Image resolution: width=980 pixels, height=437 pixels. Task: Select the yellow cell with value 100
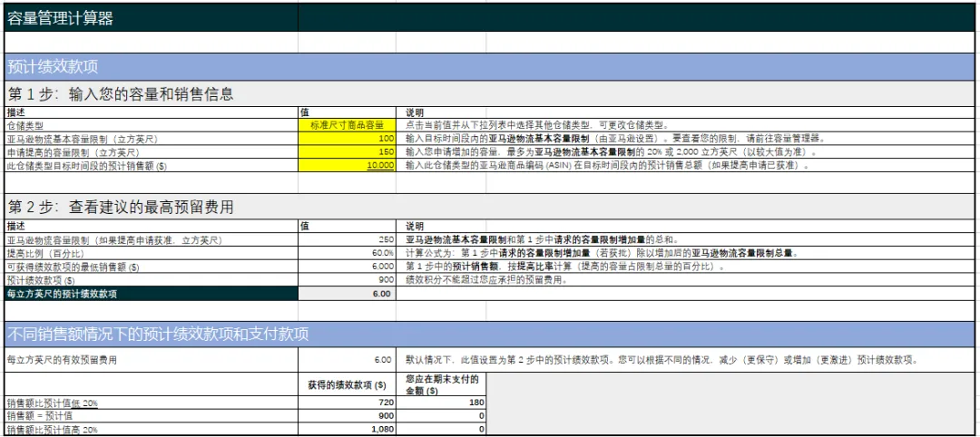tap(347, 138)
